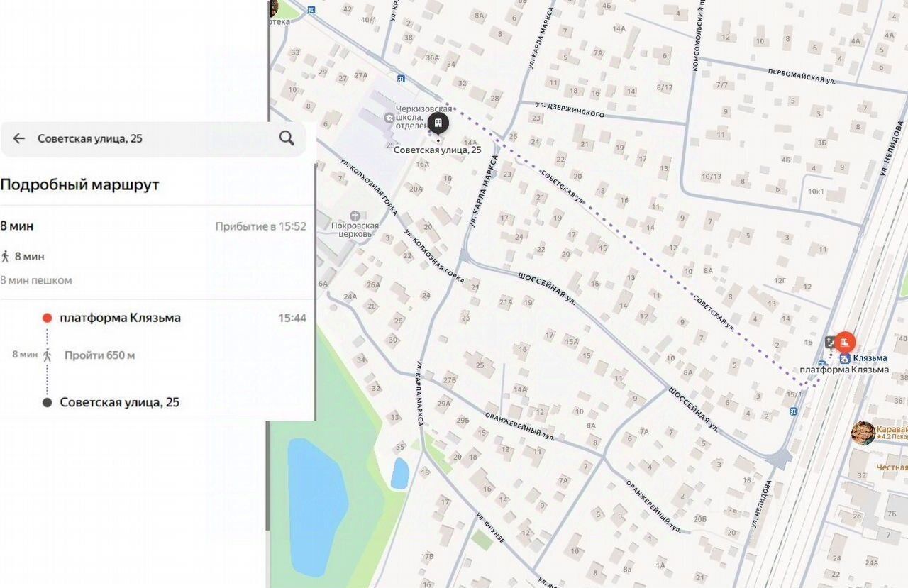Click the Прибытие в 15:52 arrival text
This screenshot has height=588, width=908.
[261, 226]
